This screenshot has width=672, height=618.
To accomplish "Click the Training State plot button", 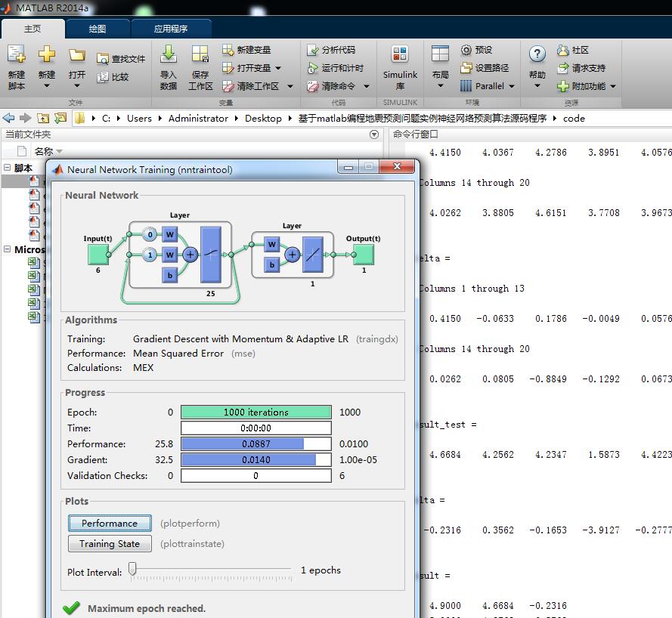I will point(110,543).
